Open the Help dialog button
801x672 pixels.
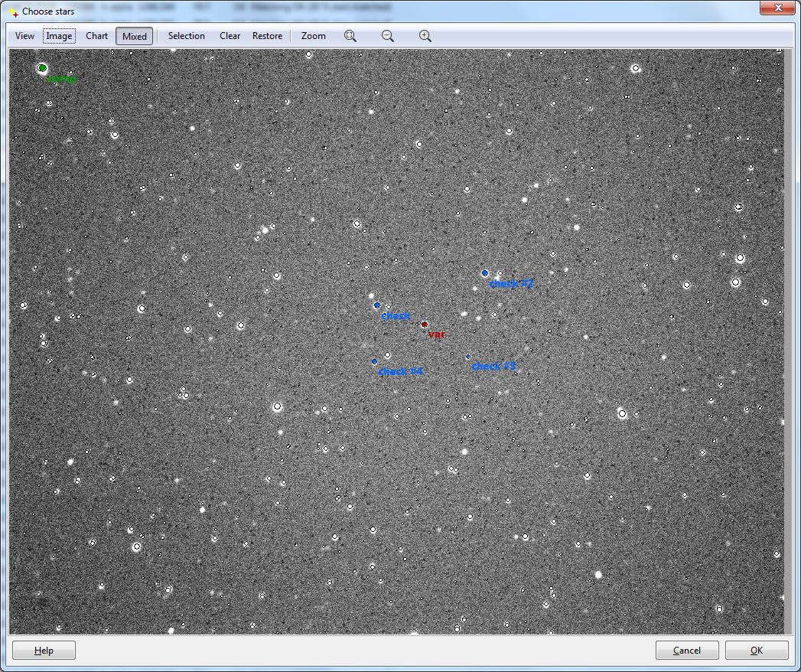44,651
